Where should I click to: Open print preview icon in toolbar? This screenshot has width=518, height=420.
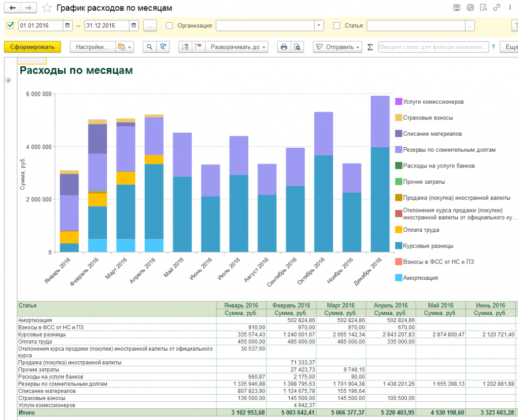pyautogui.click(x=297, y=47)
